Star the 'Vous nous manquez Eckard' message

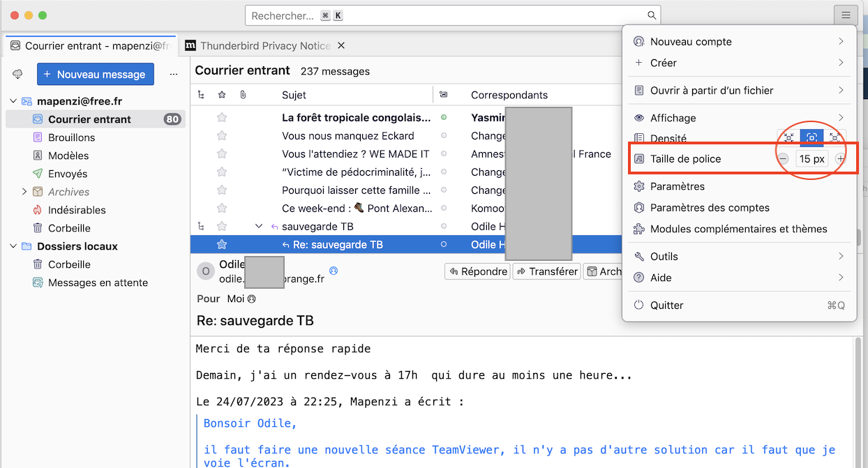[x=222, y=136]
